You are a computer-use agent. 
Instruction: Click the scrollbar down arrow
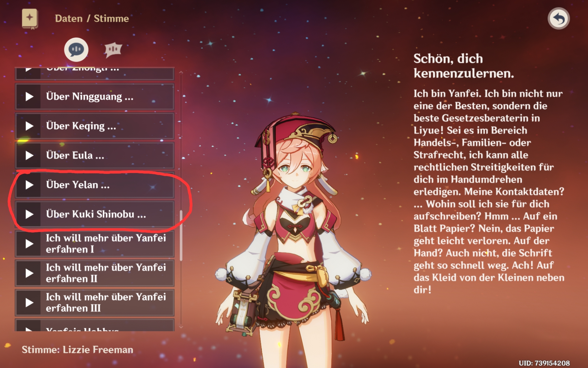coord(181,327)
